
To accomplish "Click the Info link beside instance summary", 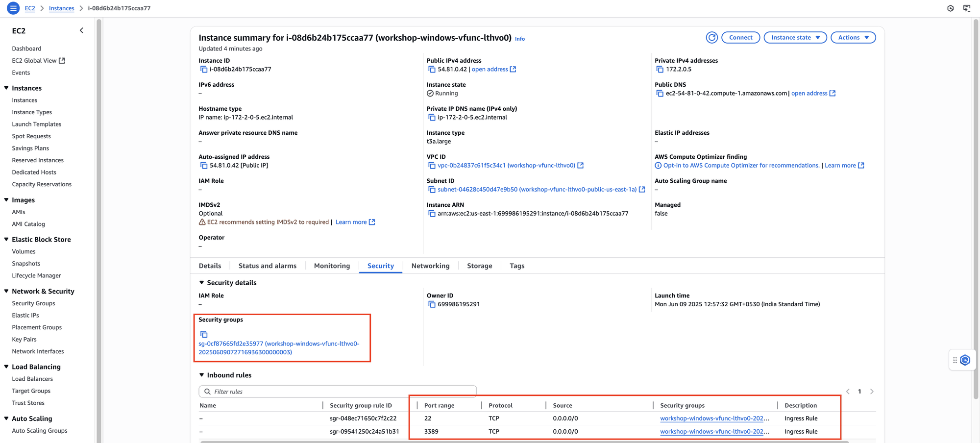I will coord(520,39).
